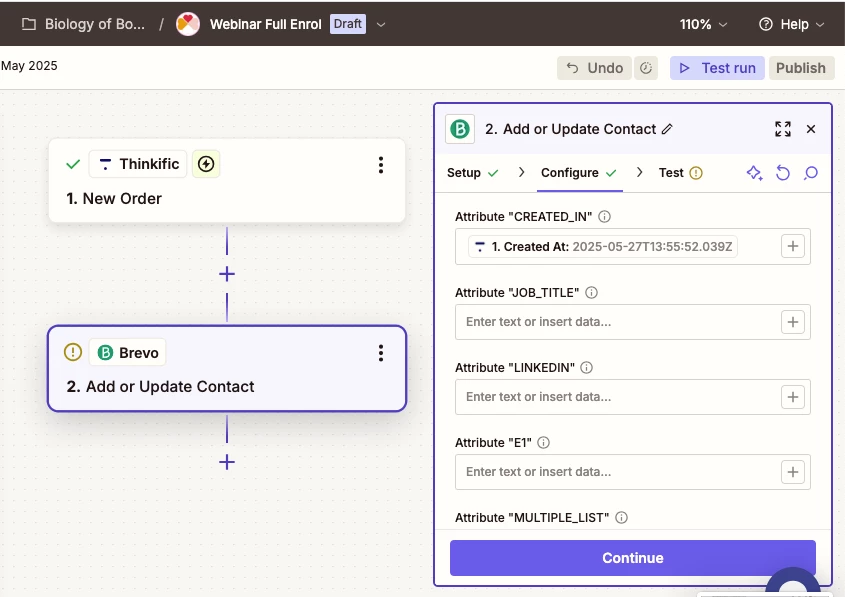845x597 pixels.
Task: Open the Thinkific step three-dot menu
Action: tap(381, 165)
